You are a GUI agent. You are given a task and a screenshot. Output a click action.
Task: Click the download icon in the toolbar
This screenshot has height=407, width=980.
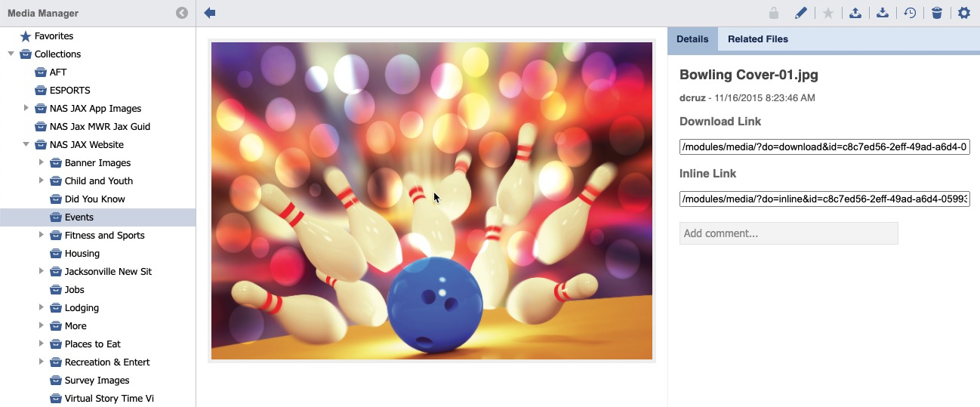pyautogui.click(x=882, y=13)
